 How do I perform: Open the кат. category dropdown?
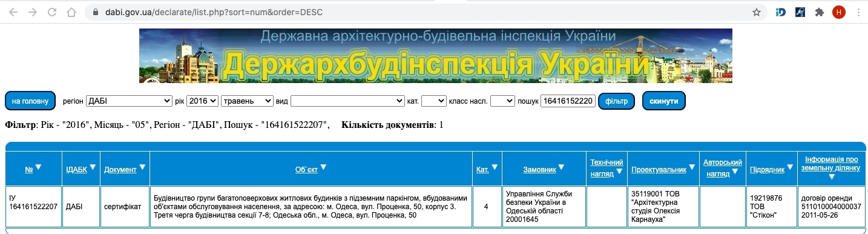pos(433,101)
